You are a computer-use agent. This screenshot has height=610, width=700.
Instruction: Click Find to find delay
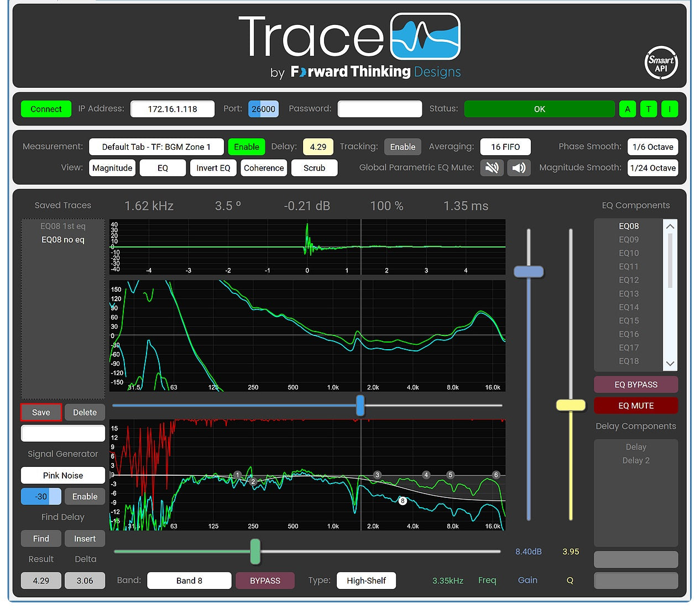pyautogui.click(x=41, y=539)
